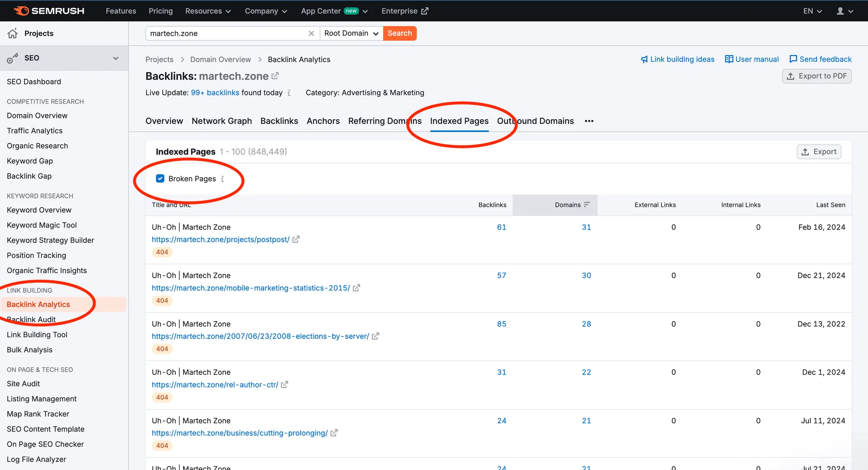Click the Semrush logo icon
868x470 pixels.
coord(21,11)
